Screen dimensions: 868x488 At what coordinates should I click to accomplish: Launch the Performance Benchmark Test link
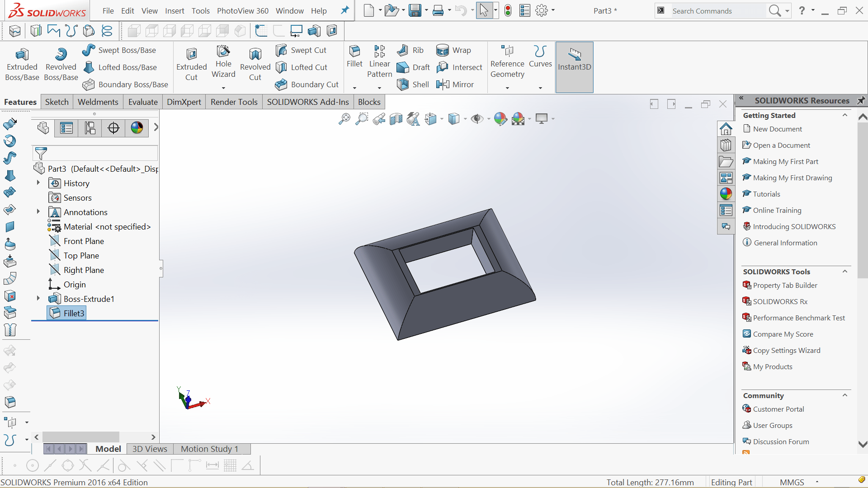(798, 318)
